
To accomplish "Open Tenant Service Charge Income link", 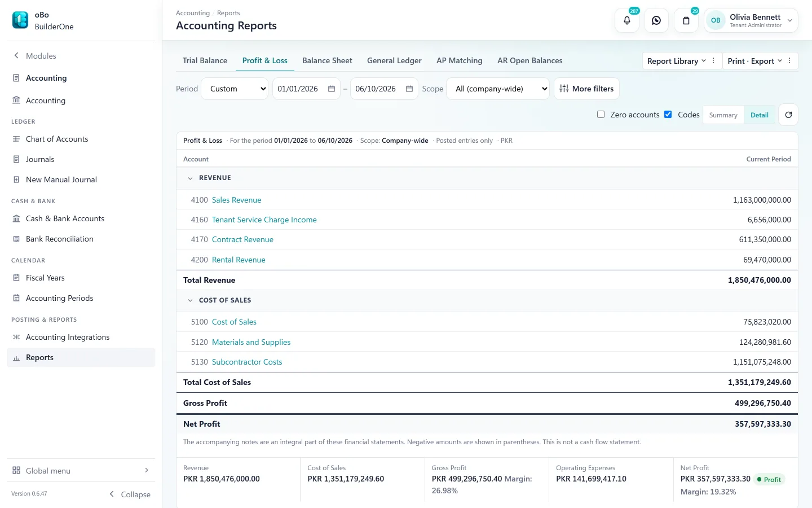I will (264, 220).
